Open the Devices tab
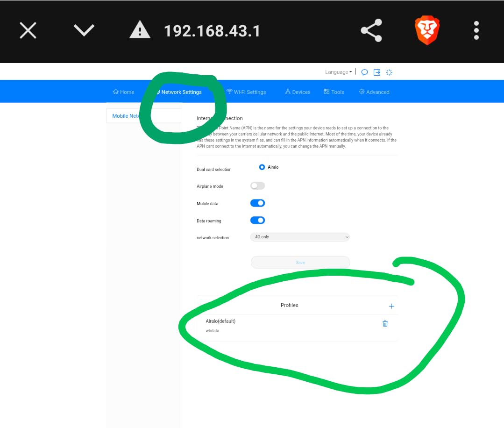This screenshot has width=504, height=428. coord(298,92)
